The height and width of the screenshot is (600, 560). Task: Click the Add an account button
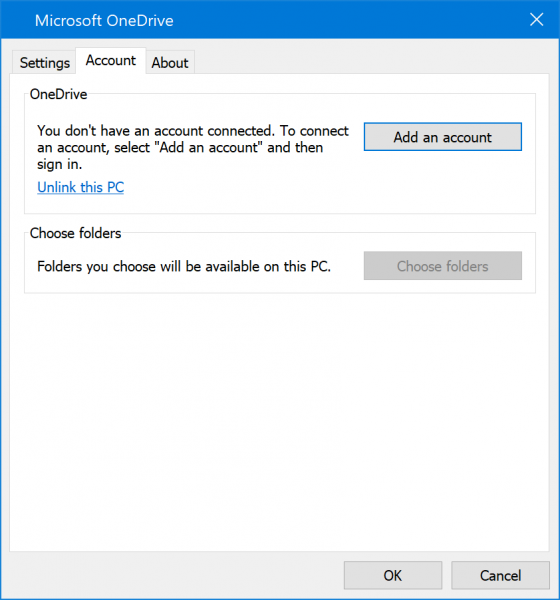point(442,137)
